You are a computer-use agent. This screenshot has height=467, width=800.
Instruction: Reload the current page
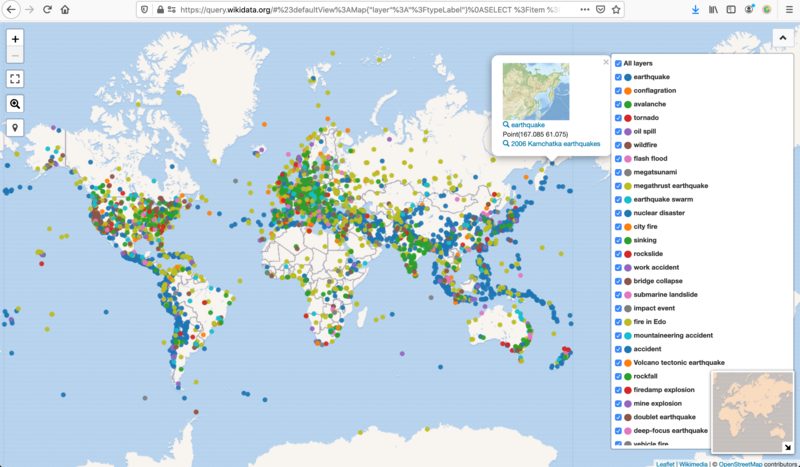pos(47,9)
